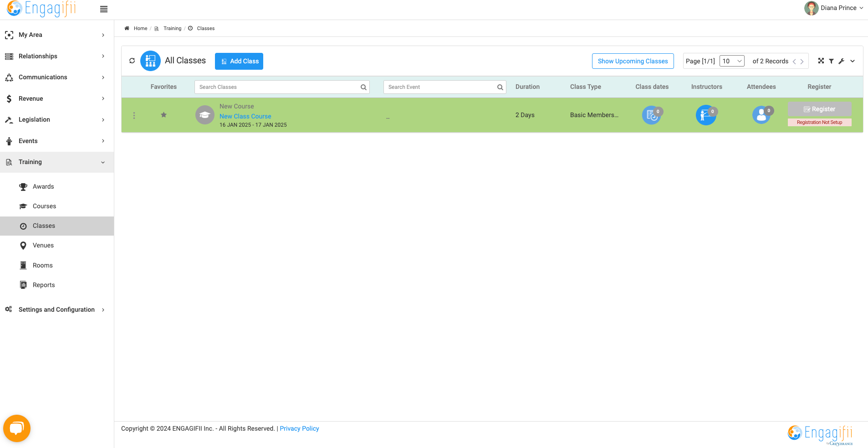Click the graduation cap class avatar
This screenshot has width=868, height=448.
[x=205, y=115]
